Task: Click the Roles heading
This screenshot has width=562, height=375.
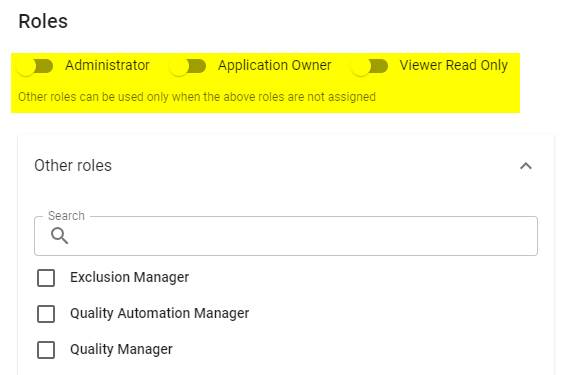Action: [43, 21]
